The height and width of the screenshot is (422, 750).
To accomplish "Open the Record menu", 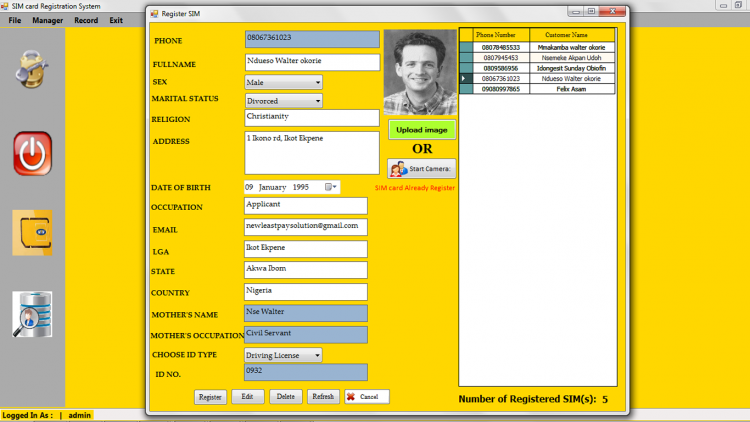I will coord(86,20).
